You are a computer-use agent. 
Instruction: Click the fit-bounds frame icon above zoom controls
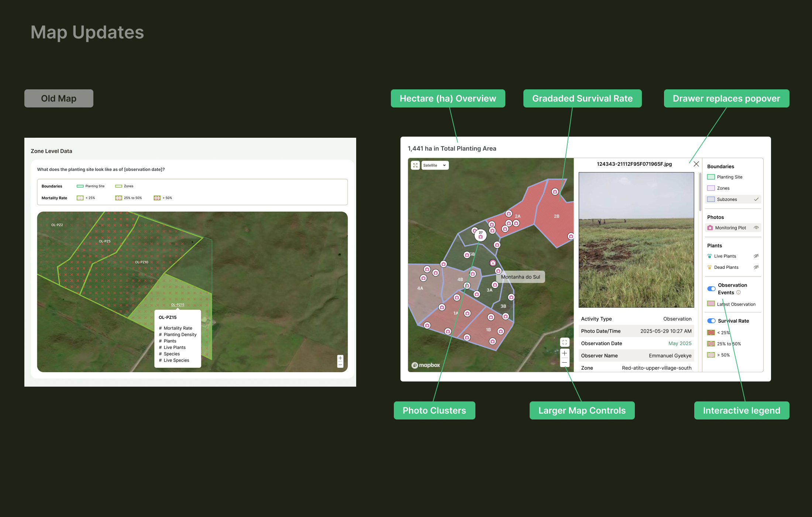[564, 342]
